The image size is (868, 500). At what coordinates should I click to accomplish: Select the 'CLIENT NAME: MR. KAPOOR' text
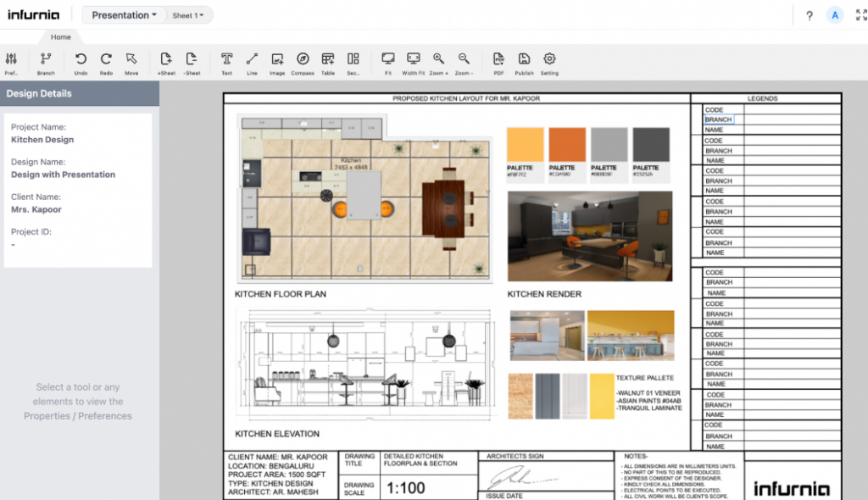pos(277,458)
